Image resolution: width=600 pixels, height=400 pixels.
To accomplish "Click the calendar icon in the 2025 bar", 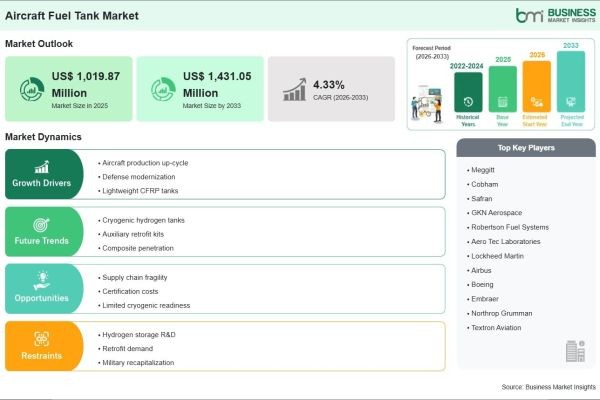I will click(502, 102).
